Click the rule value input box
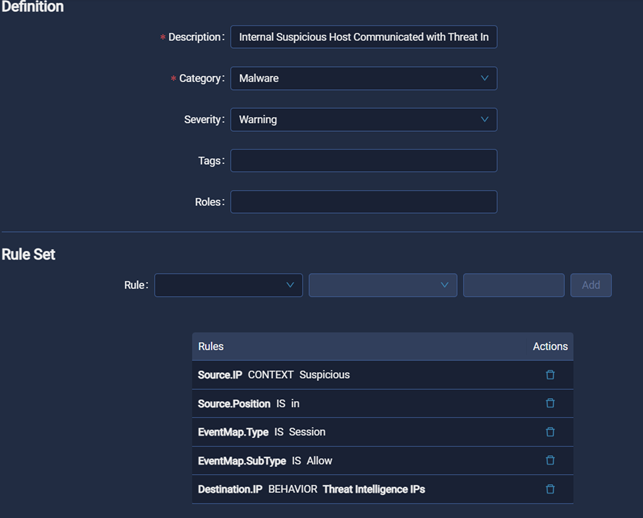Screen dimensions: 643x518 pyautogui.click(x=513, y=285)
